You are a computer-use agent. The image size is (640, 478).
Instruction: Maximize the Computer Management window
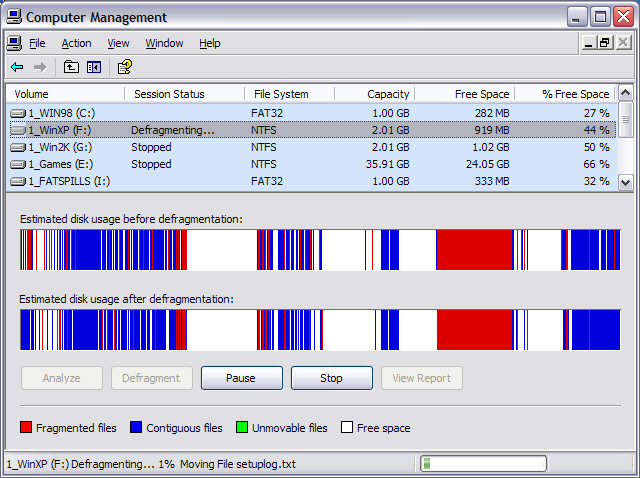coord(600,17)
